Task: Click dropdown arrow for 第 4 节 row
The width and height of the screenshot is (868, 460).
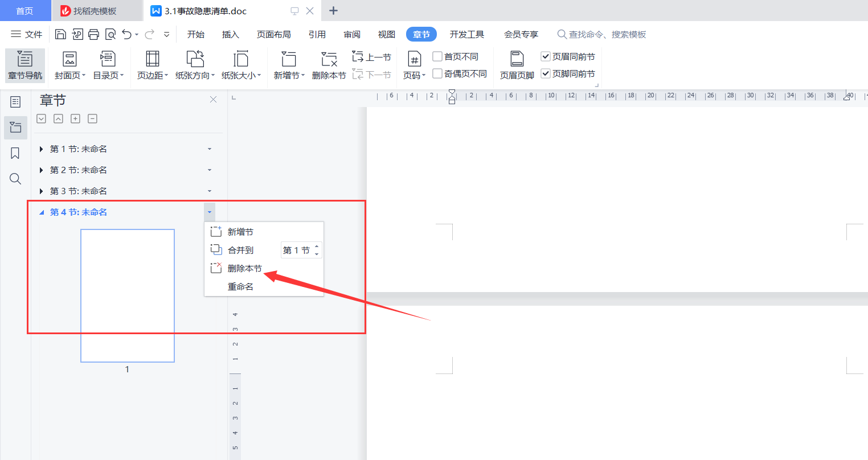Action: tap(210, 212)
